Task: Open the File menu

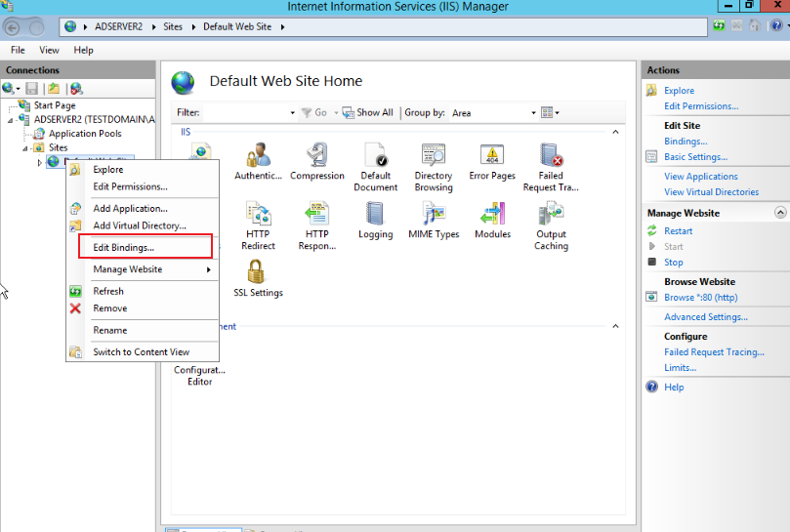Action: (18, 50)
